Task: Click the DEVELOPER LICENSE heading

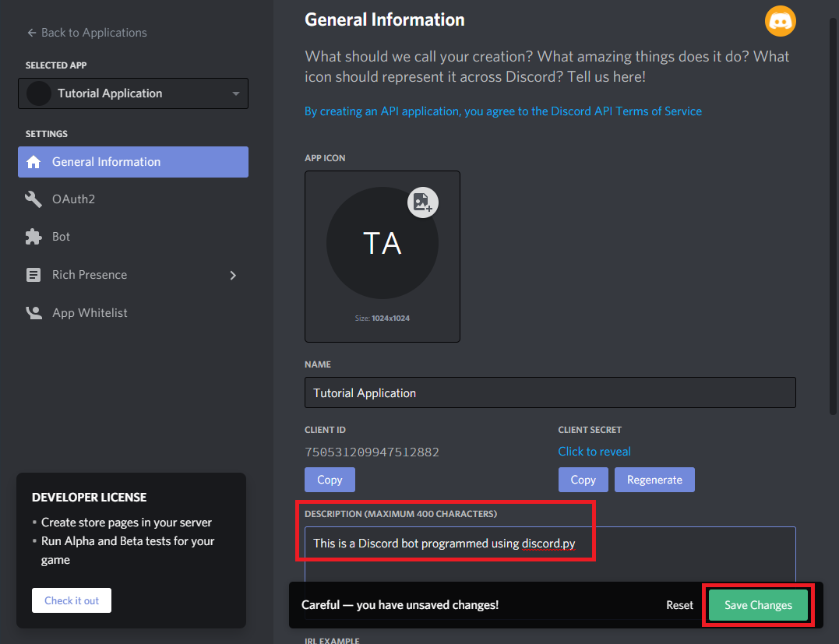Action: tap(90, 498)
